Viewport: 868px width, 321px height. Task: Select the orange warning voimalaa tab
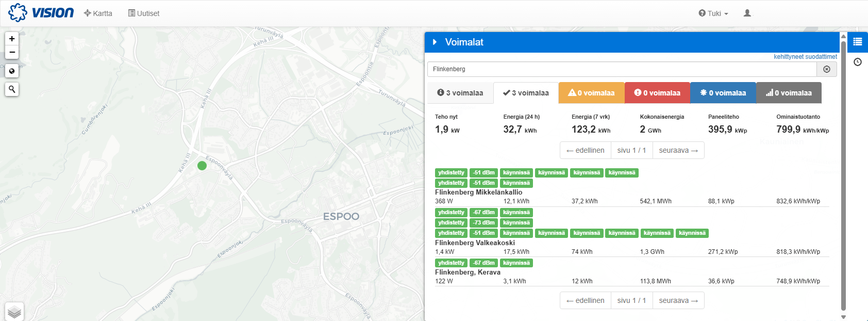pyautogui.click(x=591, y=93)
